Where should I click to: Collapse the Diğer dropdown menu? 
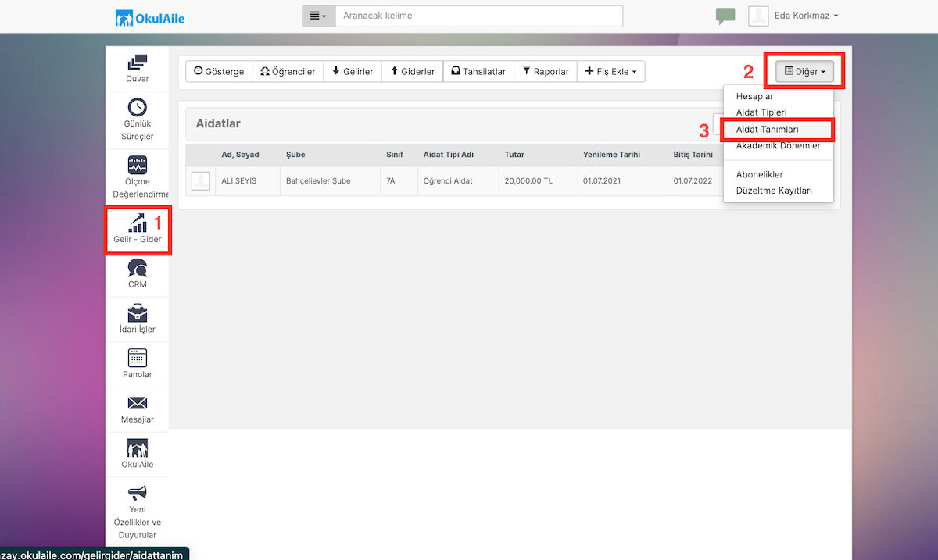[804, 71]
